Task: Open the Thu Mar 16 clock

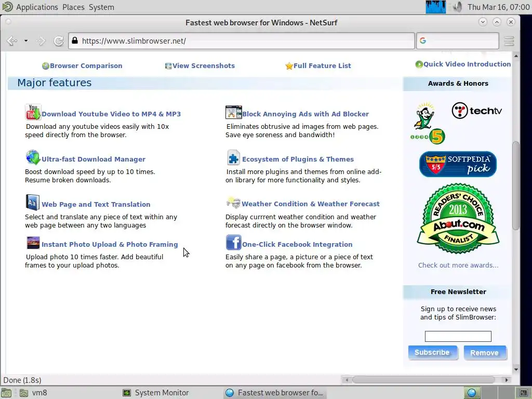Action: point(498,7)
